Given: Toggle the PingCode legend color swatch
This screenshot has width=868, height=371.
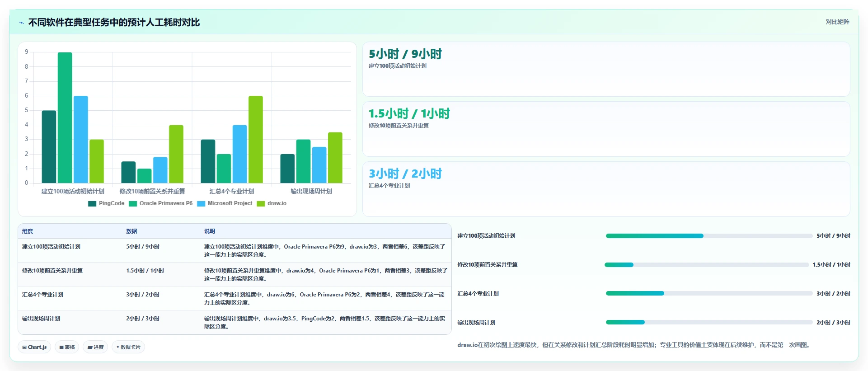Looking at the screenshot, I should click(x=92, y=203).
